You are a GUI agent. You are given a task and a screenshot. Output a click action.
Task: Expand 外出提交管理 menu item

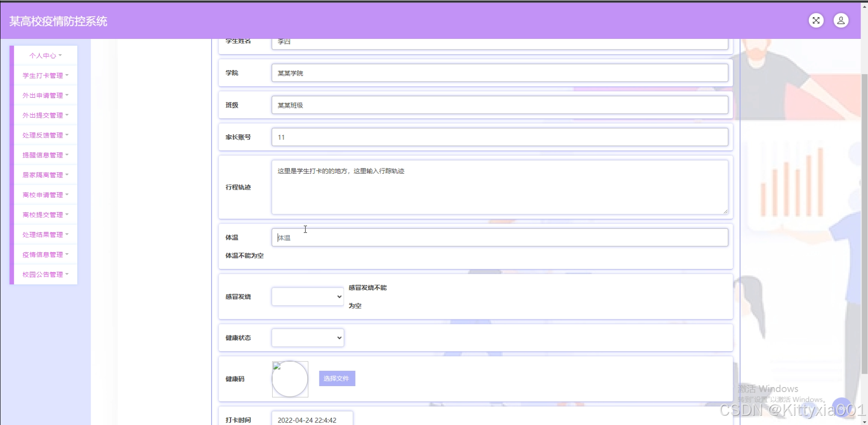coord(45,115)
